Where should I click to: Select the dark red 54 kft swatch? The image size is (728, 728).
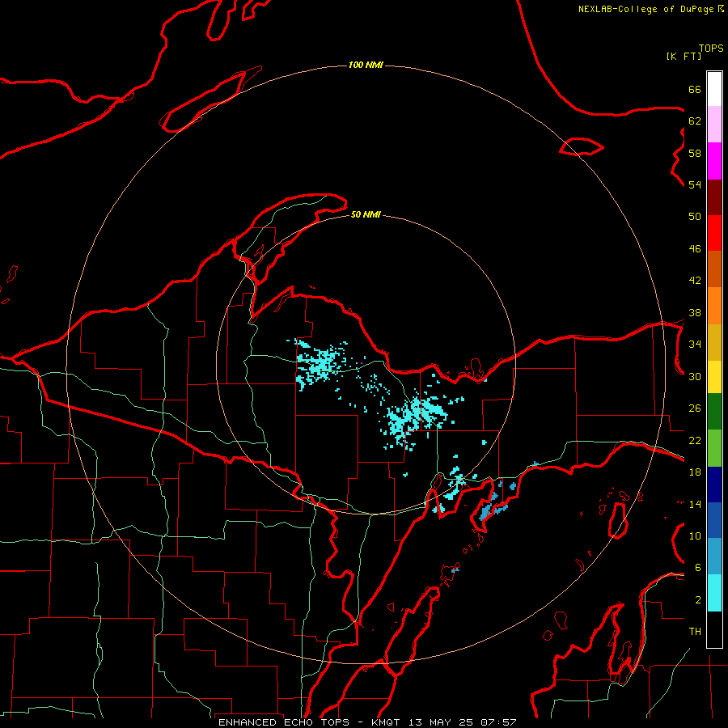714,197
